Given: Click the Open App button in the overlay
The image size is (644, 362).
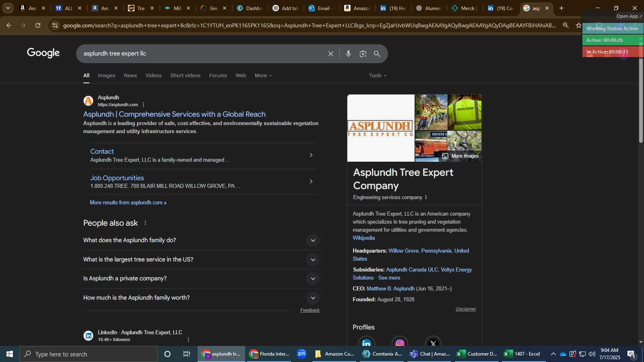Looking at the screenshot, I should [630, 16].
